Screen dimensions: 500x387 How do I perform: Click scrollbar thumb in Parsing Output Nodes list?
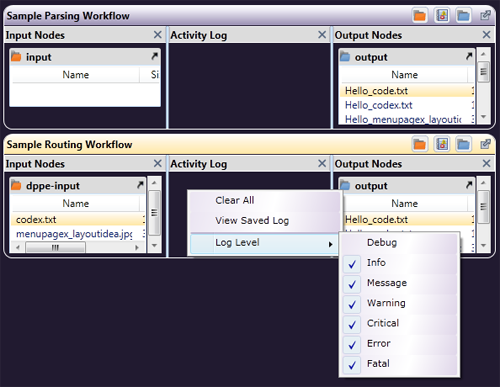coord(483,71)
